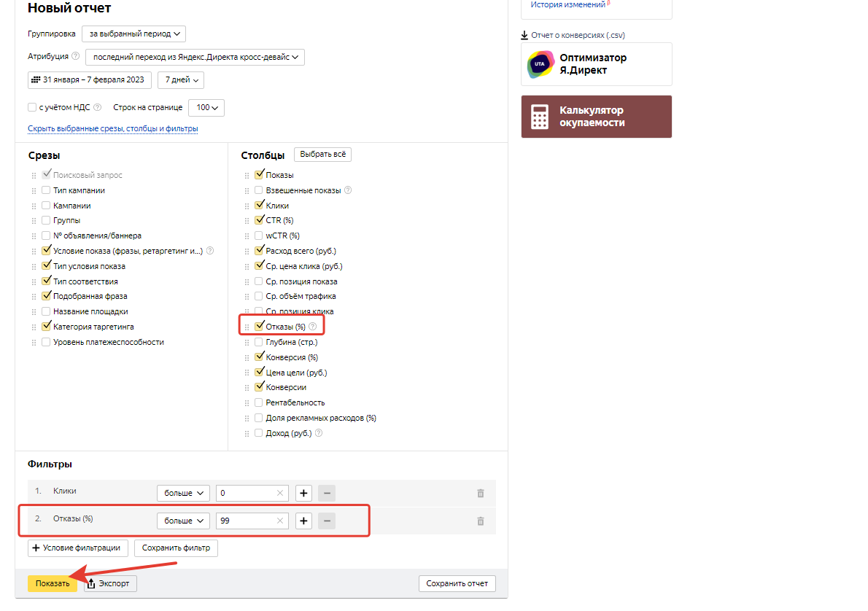The image size is (868, 611).
Task: Check the Тип кампании slice
Action: pos(46,190)
